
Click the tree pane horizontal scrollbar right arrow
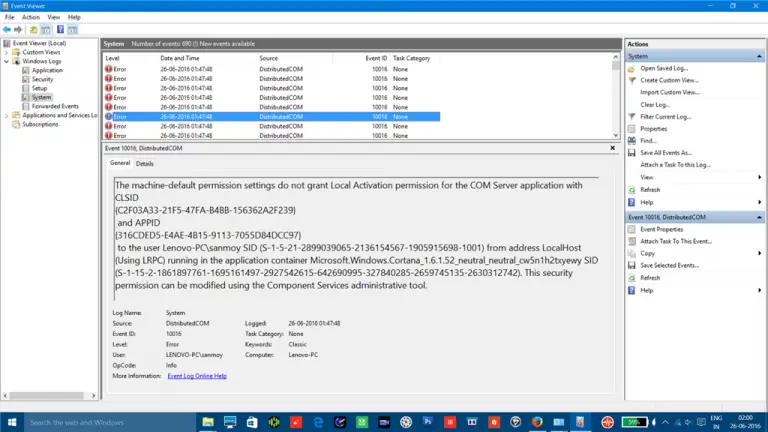(x=94, y=396)
